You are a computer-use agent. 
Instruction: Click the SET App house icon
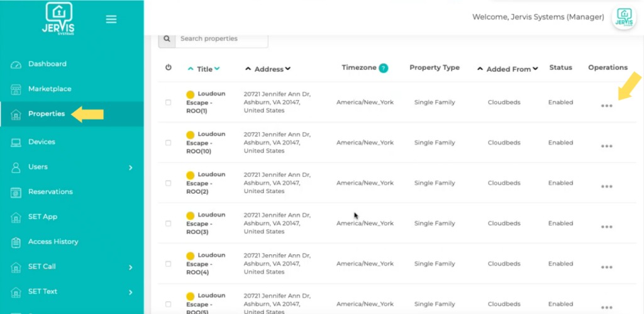pos(16,218)
